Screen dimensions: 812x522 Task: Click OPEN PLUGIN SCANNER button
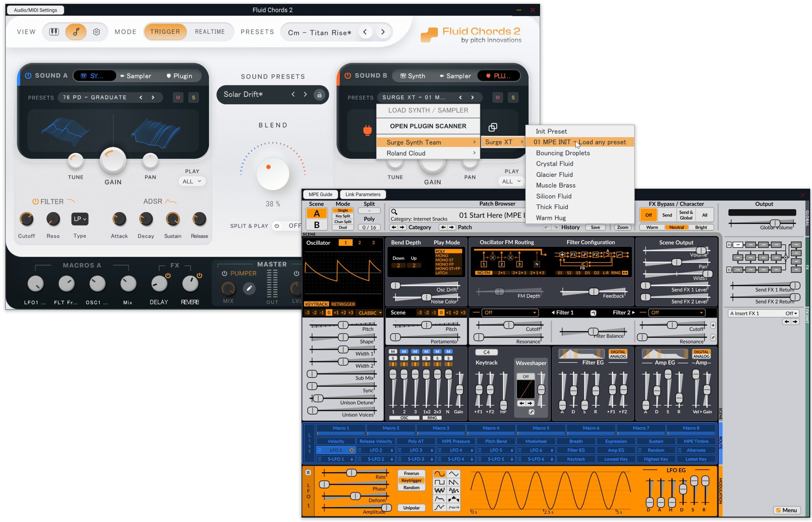[428, 126]
